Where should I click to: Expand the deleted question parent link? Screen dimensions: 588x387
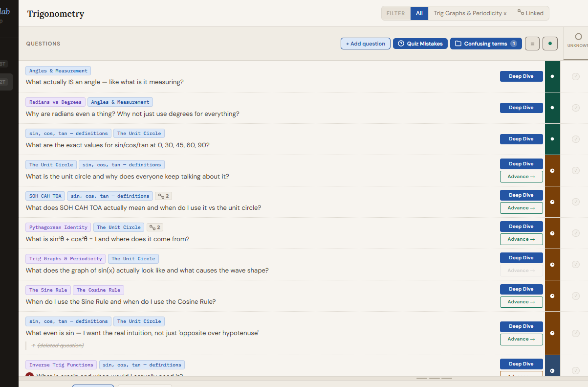[x=58, y=345]
